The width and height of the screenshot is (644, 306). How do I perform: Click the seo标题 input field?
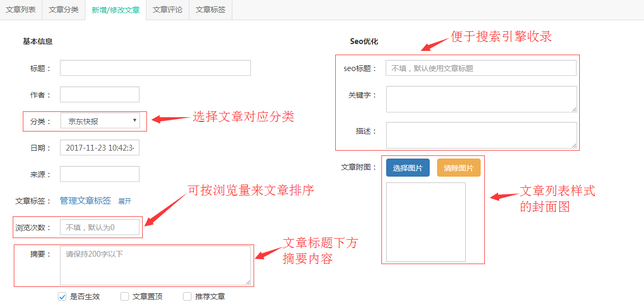481,68
